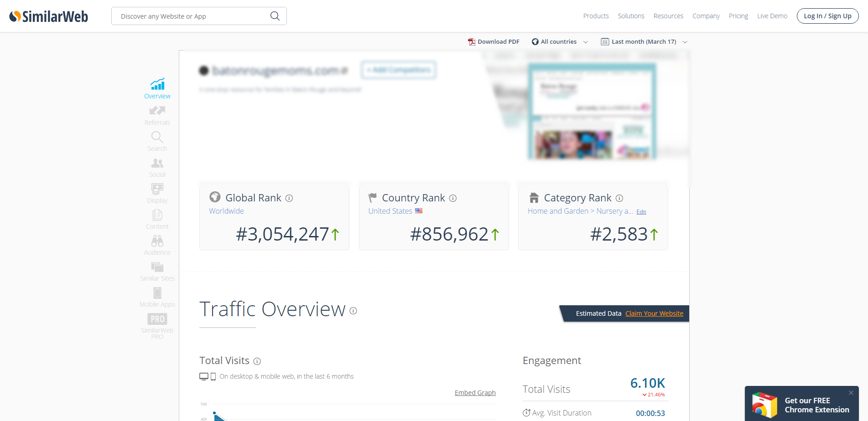Open the Content sidebar section
868x421 pixels.
tap(157, 220)
